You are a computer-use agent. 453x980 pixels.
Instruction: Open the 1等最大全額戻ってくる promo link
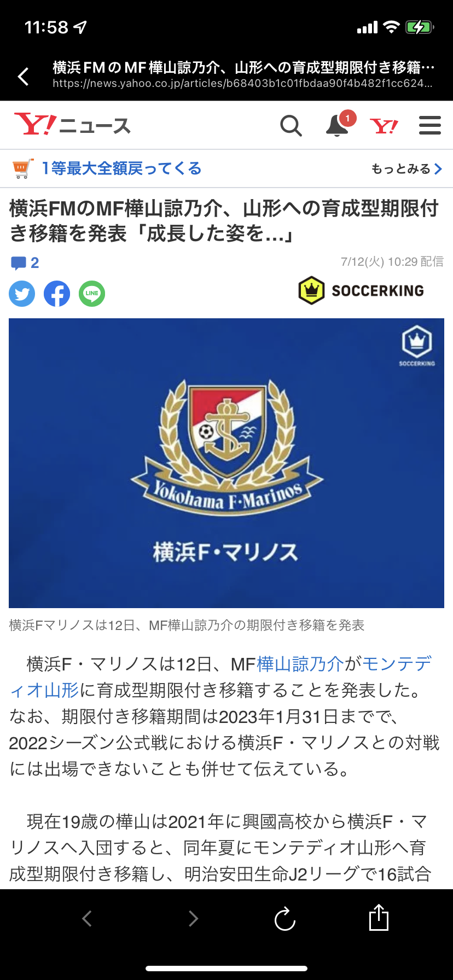click(x=121, y=168)
